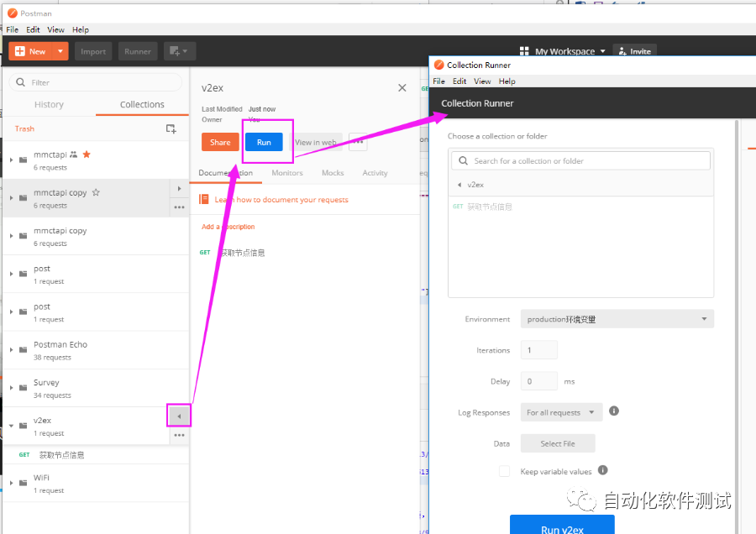Switch to the Monitors tab
Image resolution: width=756 pixels, height=534 pixels.
pos(287,173)
